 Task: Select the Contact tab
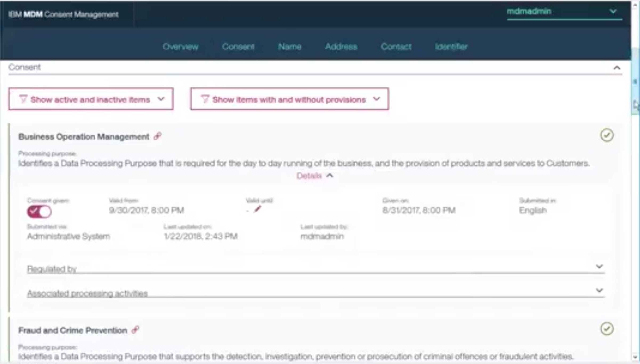[396, 47]
